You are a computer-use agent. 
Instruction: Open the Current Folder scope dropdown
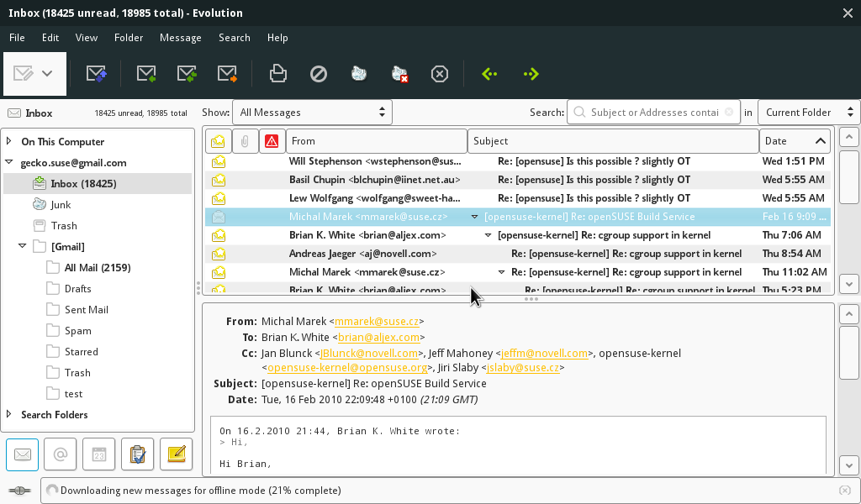pos(809,112)
